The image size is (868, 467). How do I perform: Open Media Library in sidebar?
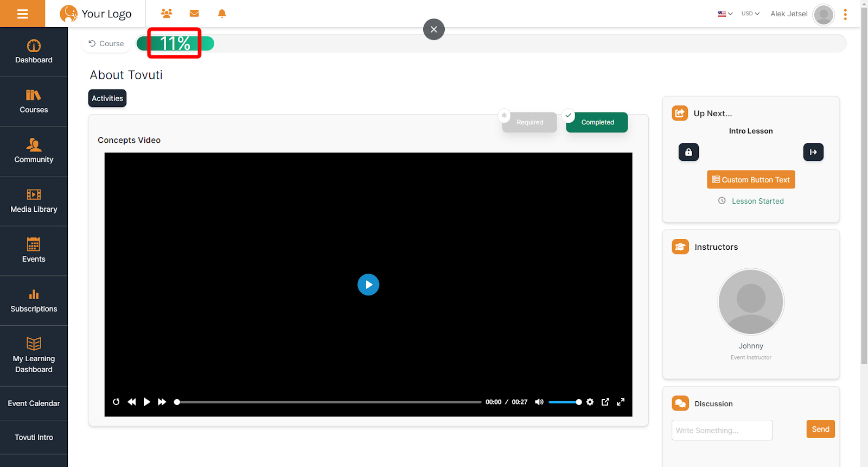click(x=34, y=201)
